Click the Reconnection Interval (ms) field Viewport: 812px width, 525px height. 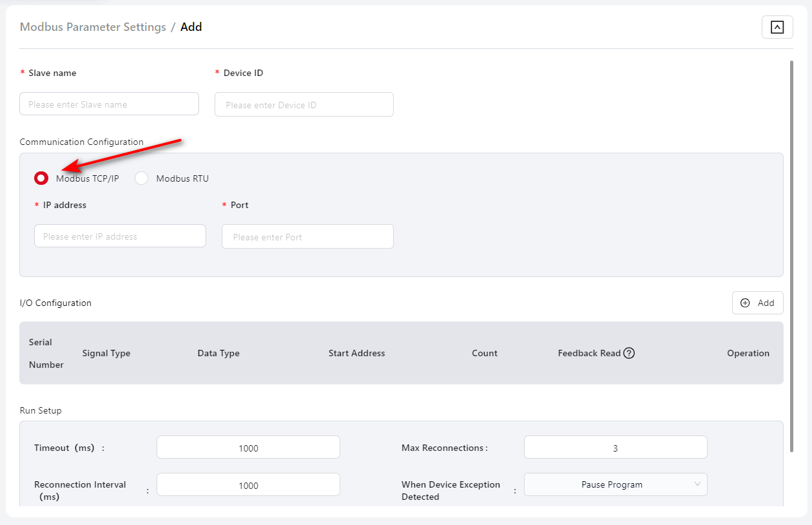248,485
